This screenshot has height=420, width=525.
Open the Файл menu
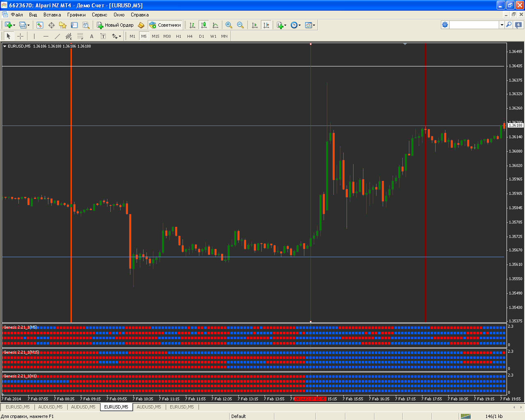pyautogui.click(x=17, y=15)
